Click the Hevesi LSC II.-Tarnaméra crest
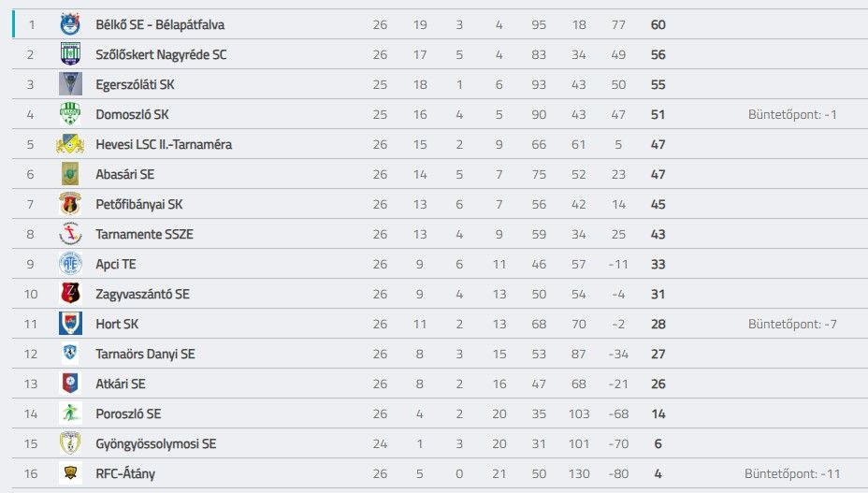The image size is (868, 493). (70, 144)
